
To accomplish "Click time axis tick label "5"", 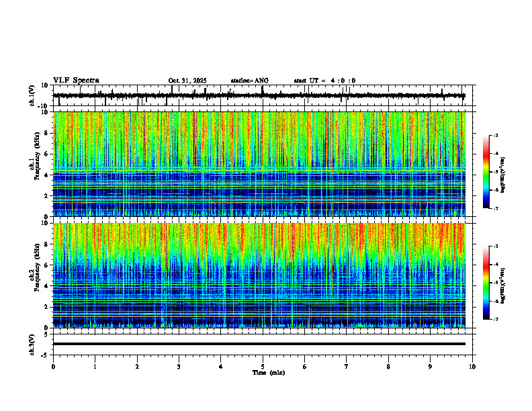I will coord(263,367).
